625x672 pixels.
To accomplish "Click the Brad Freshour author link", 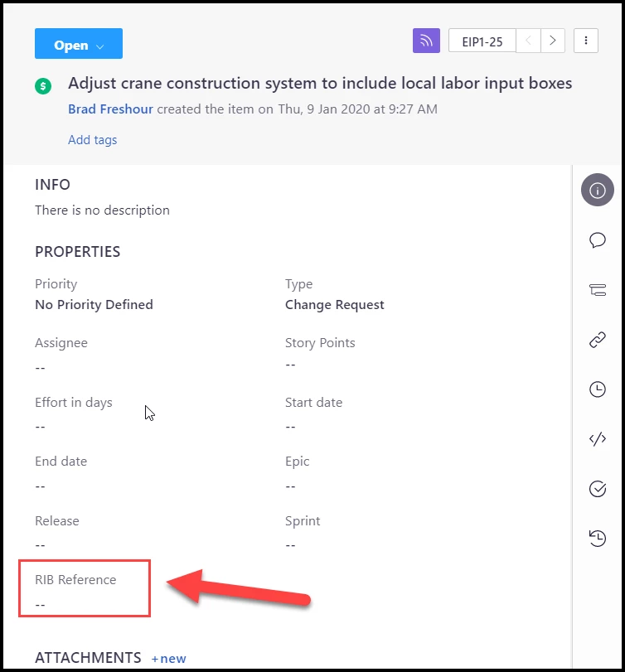I will pos(110,109).
